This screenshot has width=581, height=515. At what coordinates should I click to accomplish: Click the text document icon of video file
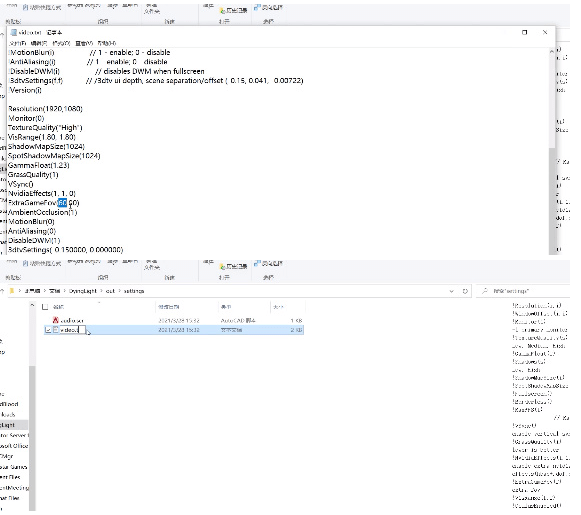click(x=56, y=330)
